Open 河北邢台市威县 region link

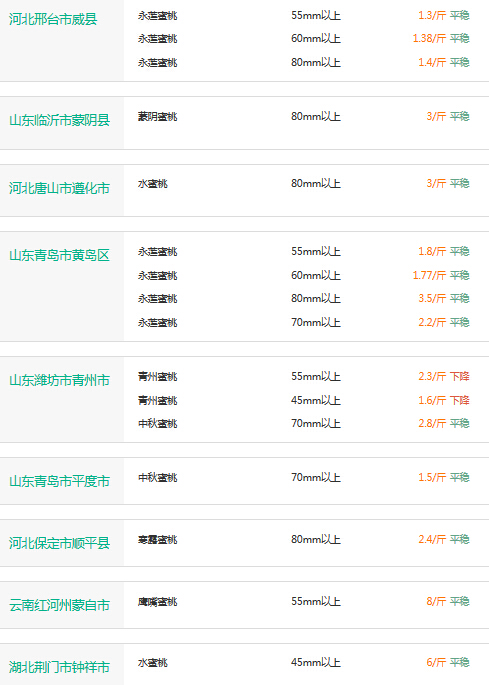tap(53, 19)
